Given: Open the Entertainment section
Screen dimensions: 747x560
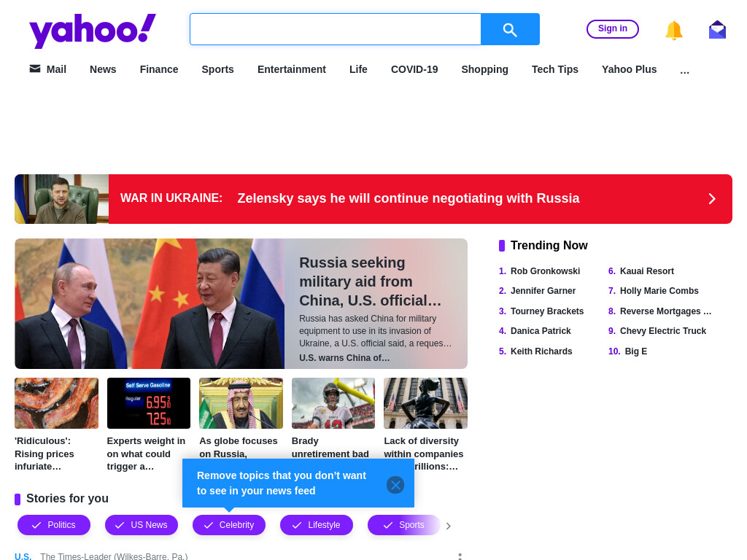Looking at the screenshot, I should click(x=292, y=69).
